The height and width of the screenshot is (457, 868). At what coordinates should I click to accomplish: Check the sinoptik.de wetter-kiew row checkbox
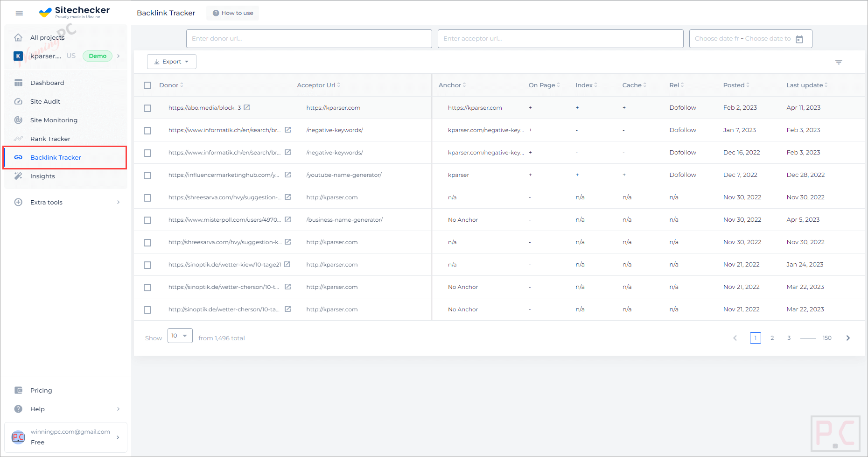[x=147, y=265]
